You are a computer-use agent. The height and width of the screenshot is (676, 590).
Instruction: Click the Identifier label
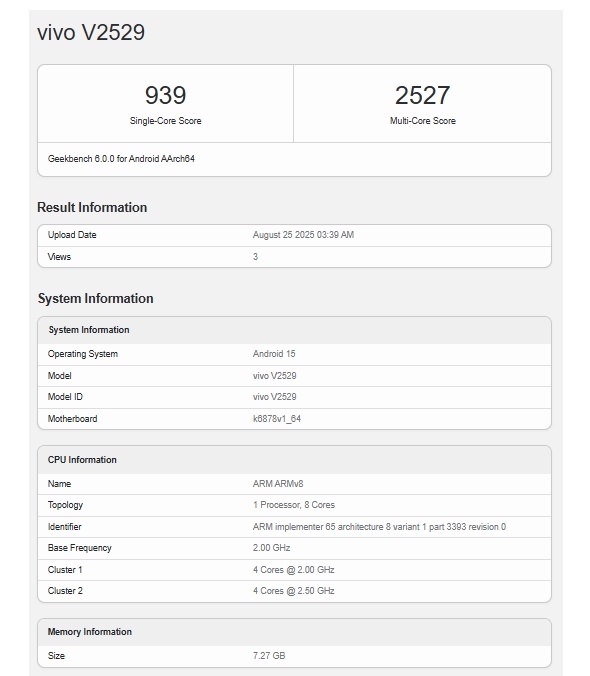(64, 527)
